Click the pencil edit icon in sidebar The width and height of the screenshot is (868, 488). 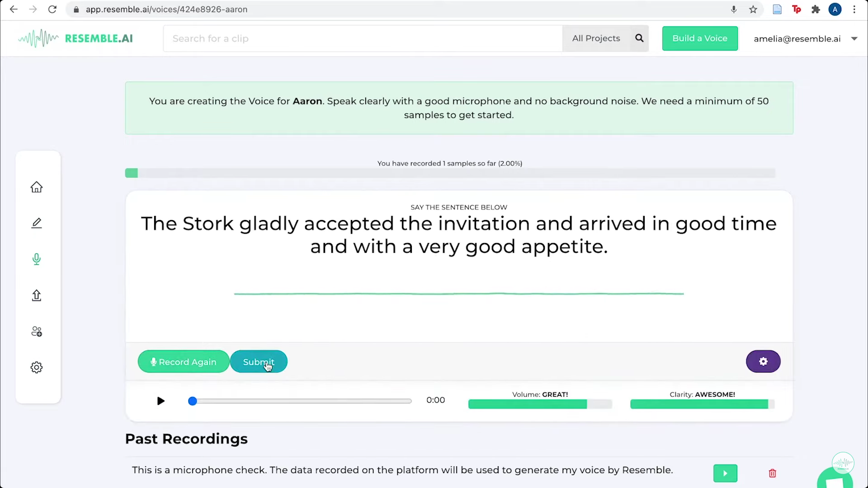pos(37,223)
